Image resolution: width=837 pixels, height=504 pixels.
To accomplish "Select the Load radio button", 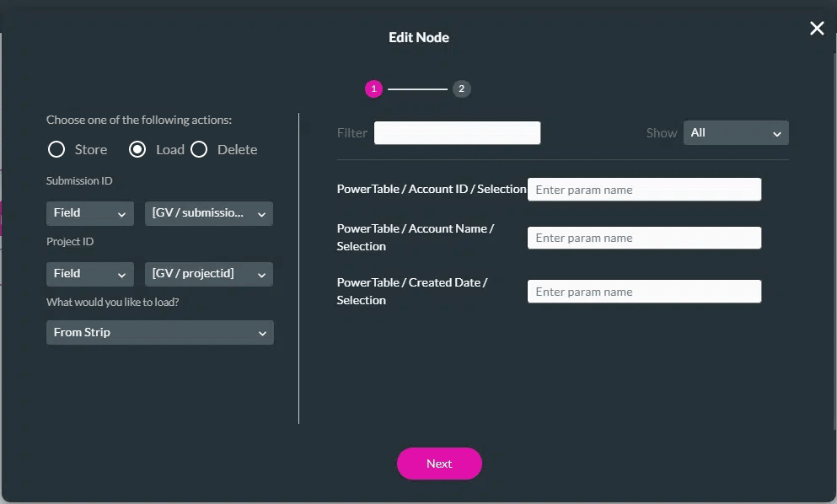I will (137, 150).
